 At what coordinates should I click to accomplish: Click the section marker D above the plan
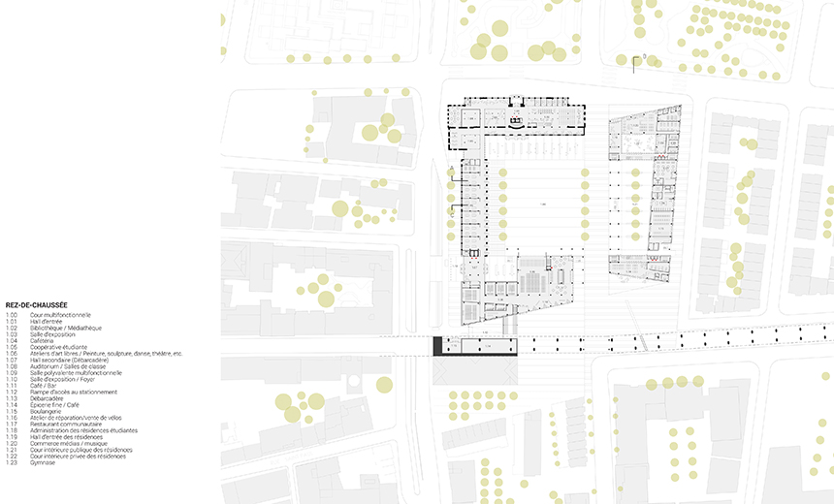(644, 58)
